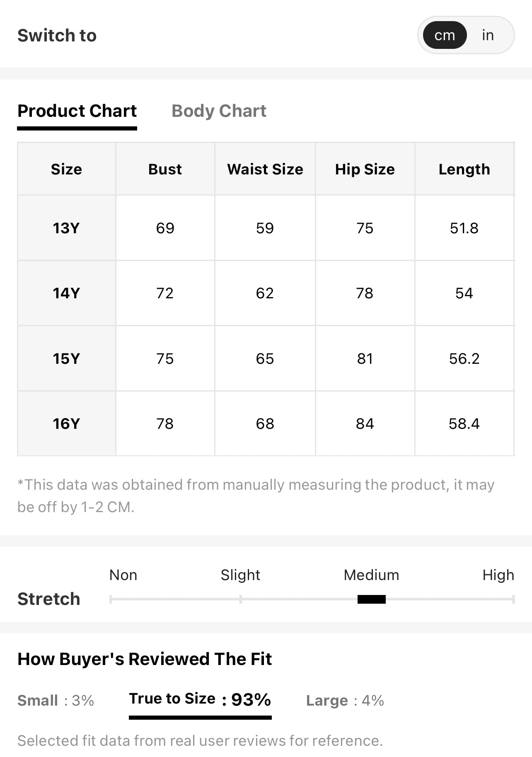The image size is (532, 757).
Task: Click the 16Y length value 58.4
Action: 464,423
